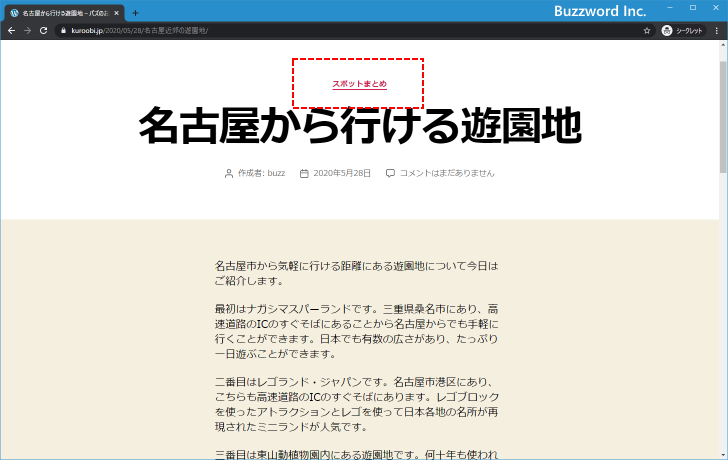Click the paragraph starting 最初はナガシマスパーランド
The height and width of the screenshot is (460, 728).
coord(357,331)
